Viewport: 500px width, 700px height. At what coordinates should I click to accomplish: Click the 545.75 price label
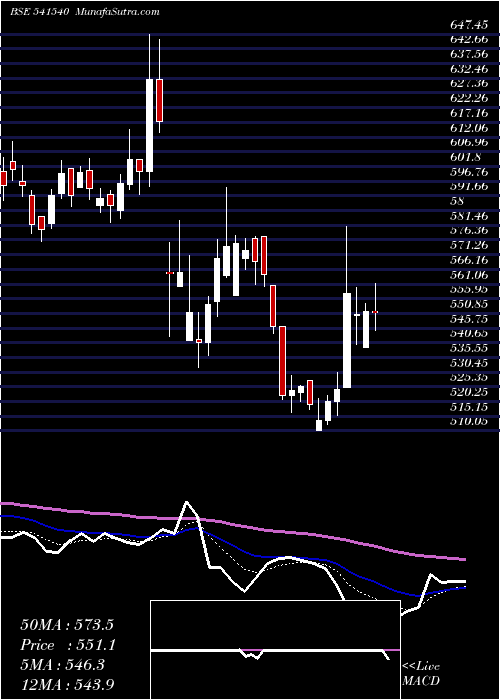click(x=469, y=319)
